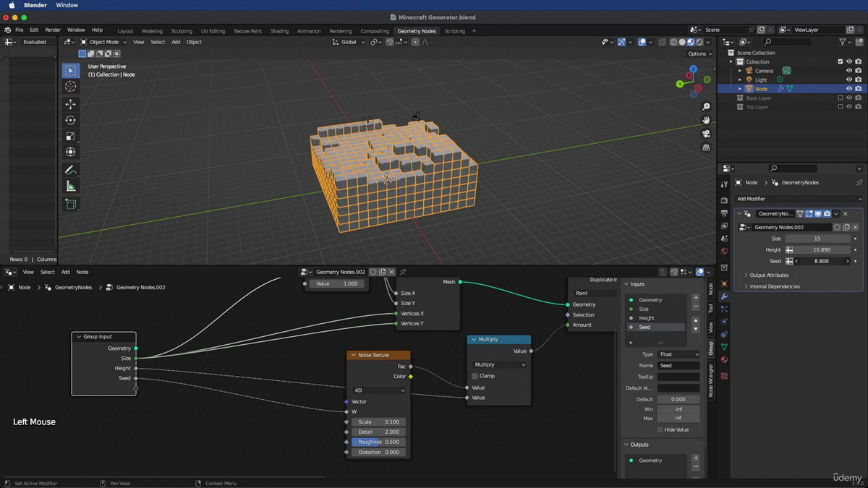Click the Y axis on the navigation gizmo
The image size is (868, 488).
680,84
